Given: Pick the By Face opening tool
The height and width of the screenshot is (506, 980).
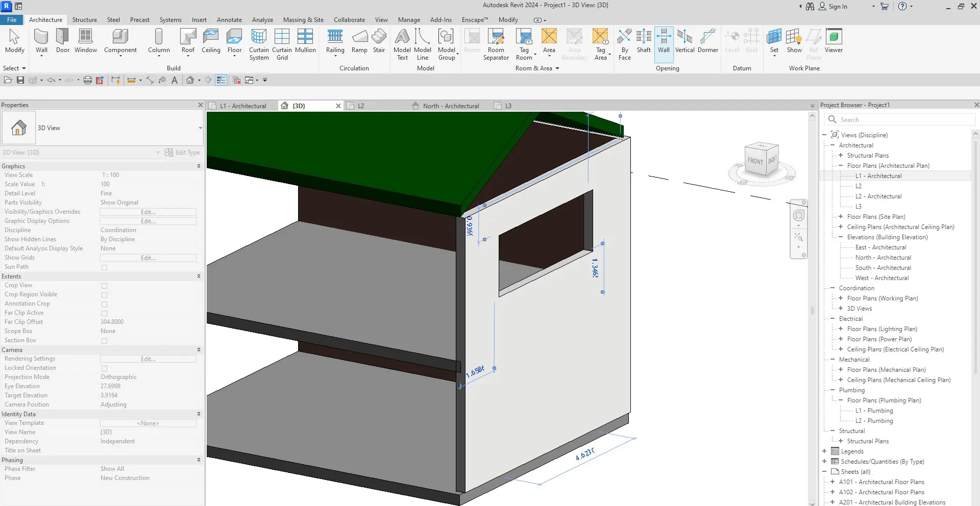Looking at the screenshot, I should point(625,44).
